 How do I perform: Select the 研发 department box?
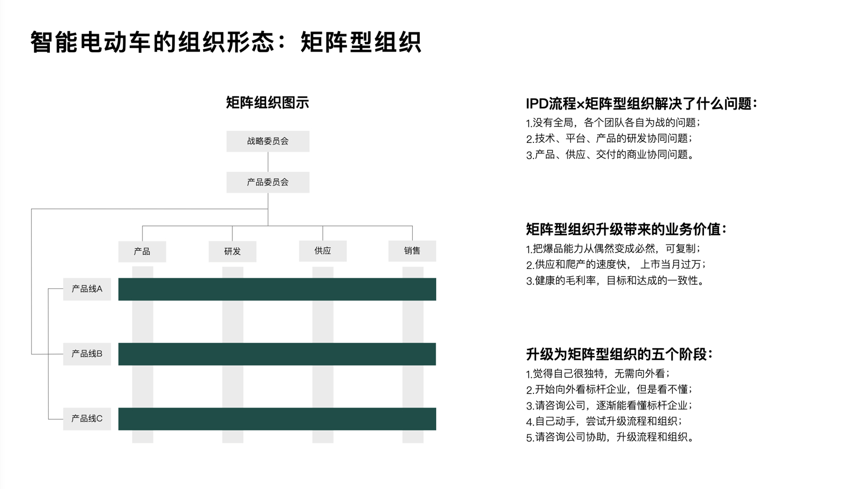coord(232,251)
